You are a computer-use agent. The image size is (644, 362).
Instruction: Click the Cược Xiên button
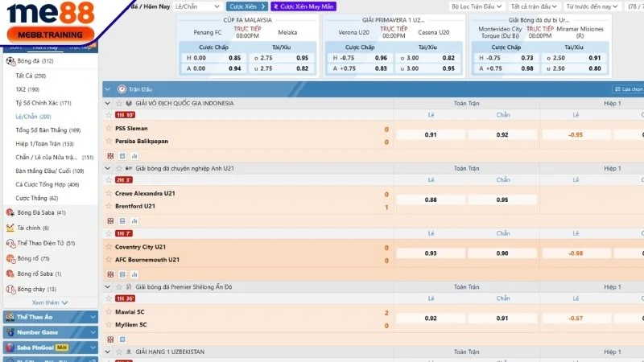click(x=245, y=6)
